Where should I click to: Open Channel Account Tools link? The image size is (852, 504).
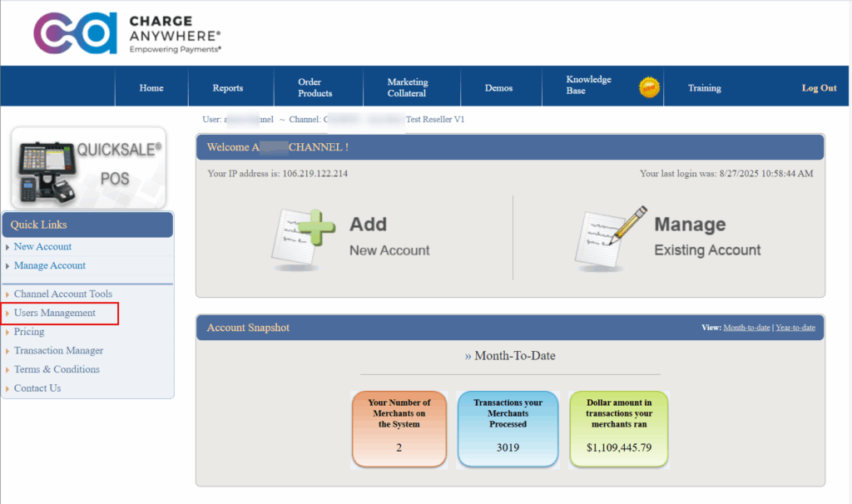tap(63, 294)
